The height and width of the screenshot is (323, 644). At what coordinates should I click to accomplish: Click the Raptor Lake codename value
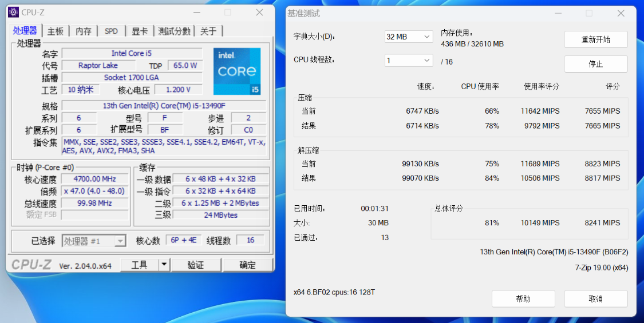pos(98,65)
